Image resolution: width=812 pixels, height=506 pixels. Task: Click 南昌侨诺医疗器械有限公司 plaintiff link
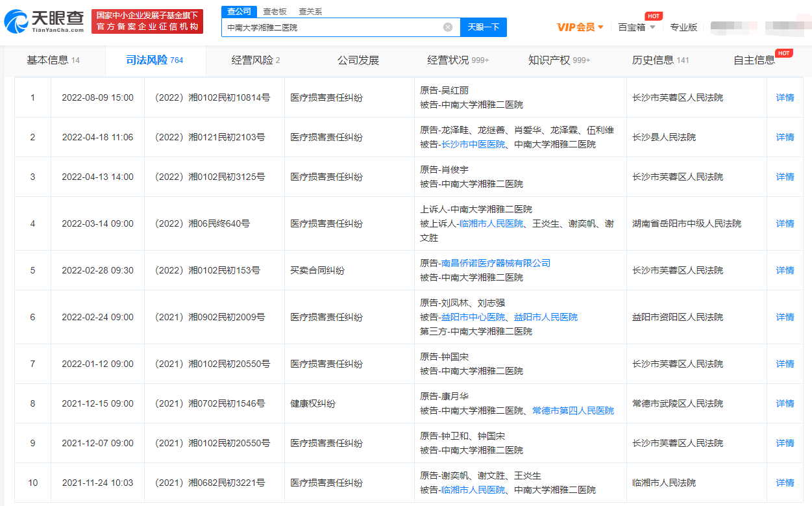point(495,263)
